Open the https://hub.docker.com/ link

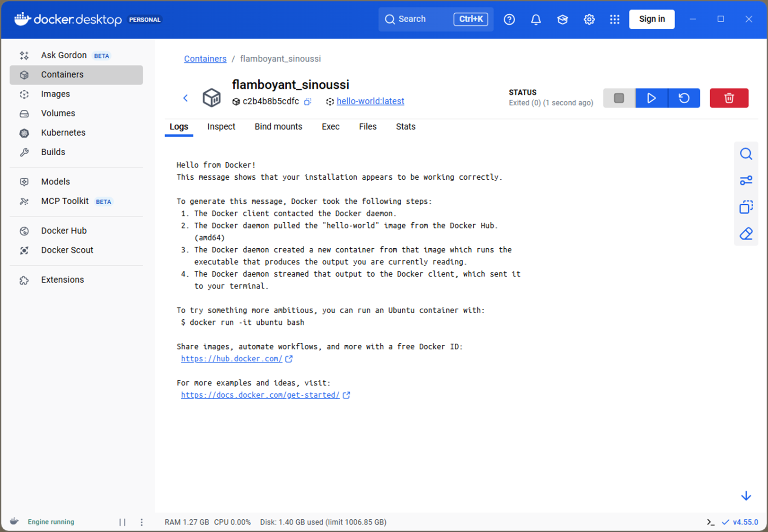[x=231, y=359]
